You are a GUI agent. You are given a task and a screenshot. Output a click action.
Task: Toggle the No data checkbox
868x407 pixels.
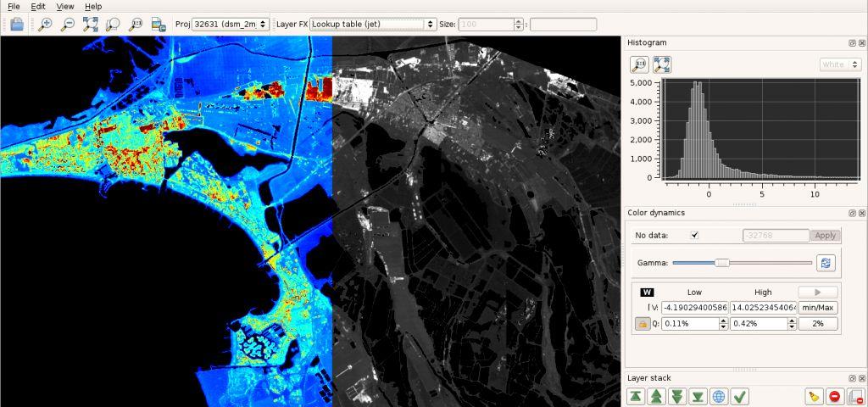pos(695,236)
